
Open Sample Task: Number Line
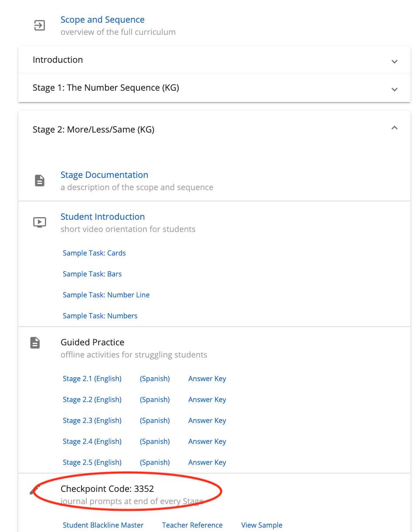[106, 295]
